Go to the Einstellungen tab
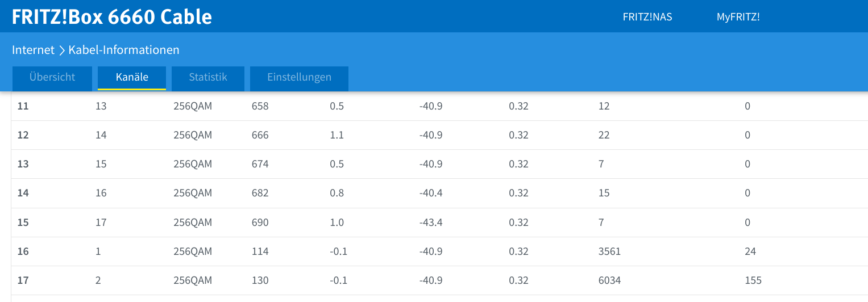This screenshot has width=868, height=302. click(x=299, y=78)
